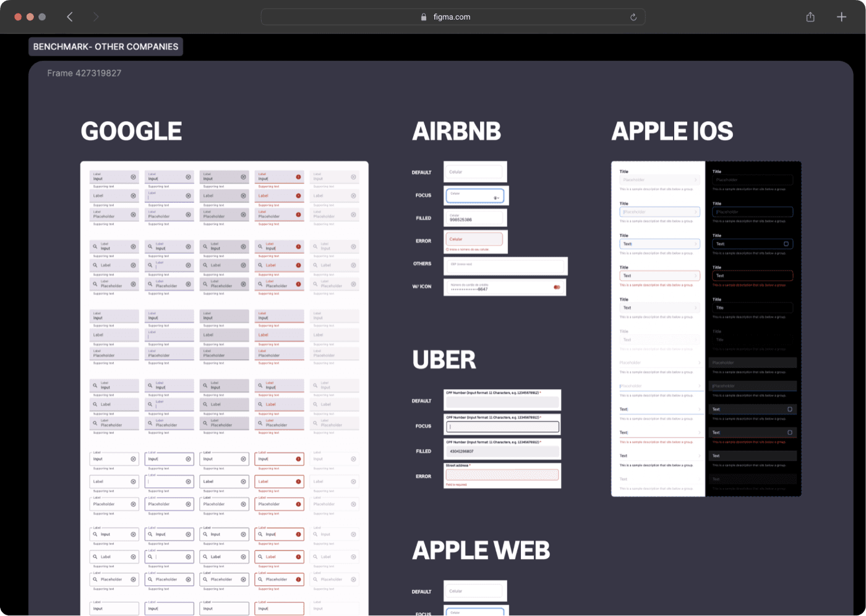The image size is (866, 616).
Task: Select Airbnb's red error Celular field
Action: click(x=474, y=239)
